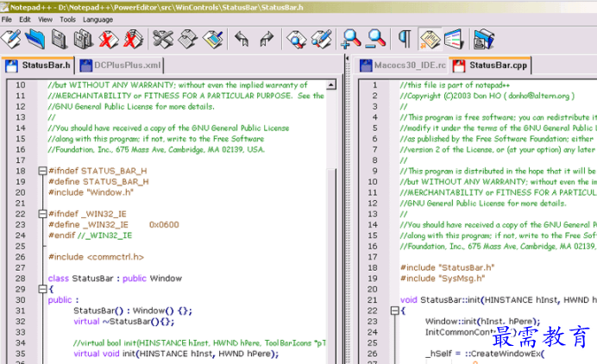The width and height of the screenshot is (597, 364).
Task: Open the View menu
Action: pyautogui.click(x=45, y=20)
